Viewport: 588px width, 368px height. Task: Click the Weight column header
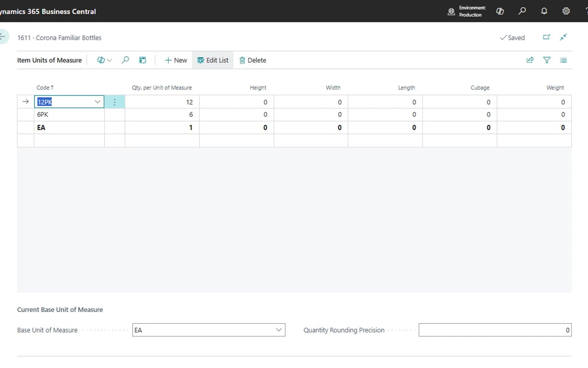point(555,88)
